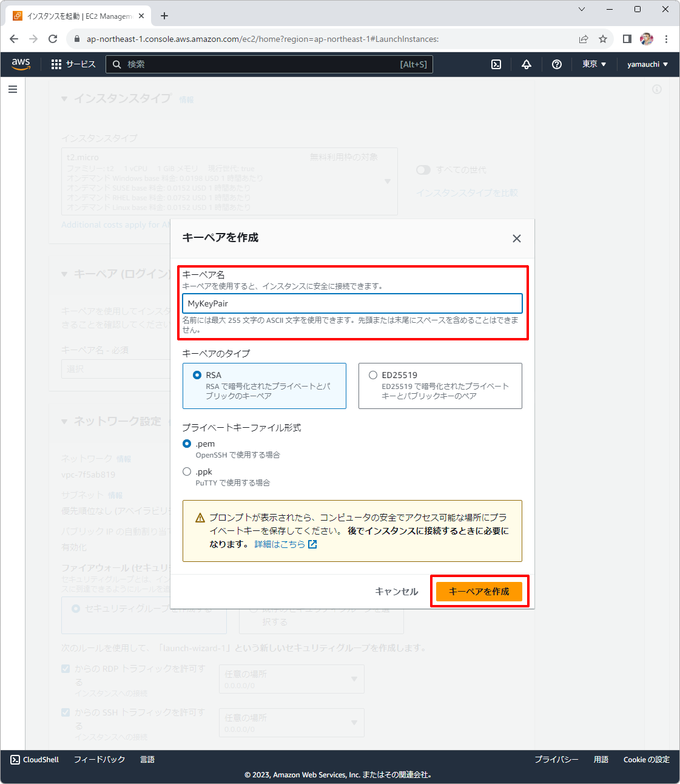Screen dimensions: 680x784
Task: Click the compare instance types link
Action: click(467, 193)
